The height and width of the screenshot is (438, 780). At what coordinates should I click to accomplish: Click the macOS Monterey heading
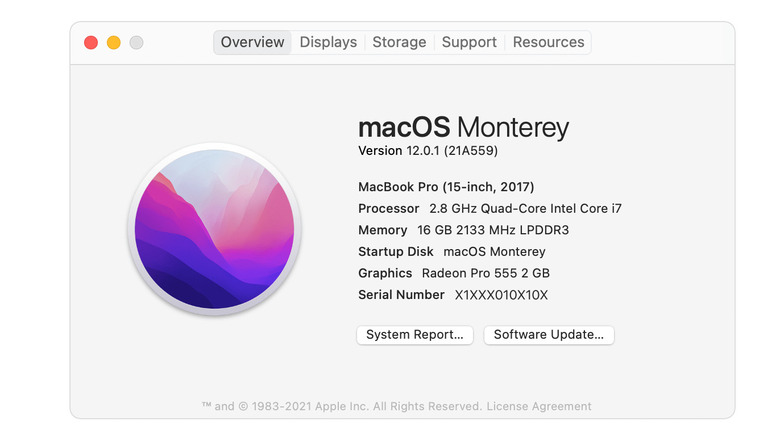pos(463,128)
